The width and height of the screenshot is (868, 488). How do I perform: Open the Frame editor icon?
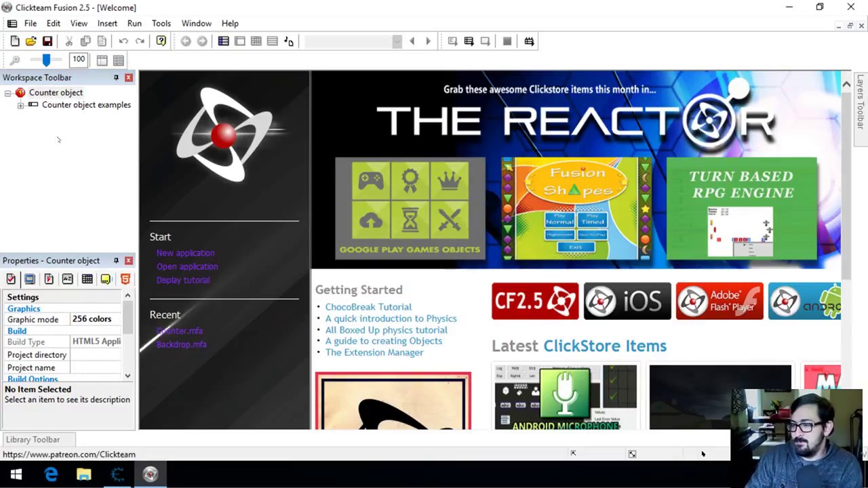click(239, 41)
